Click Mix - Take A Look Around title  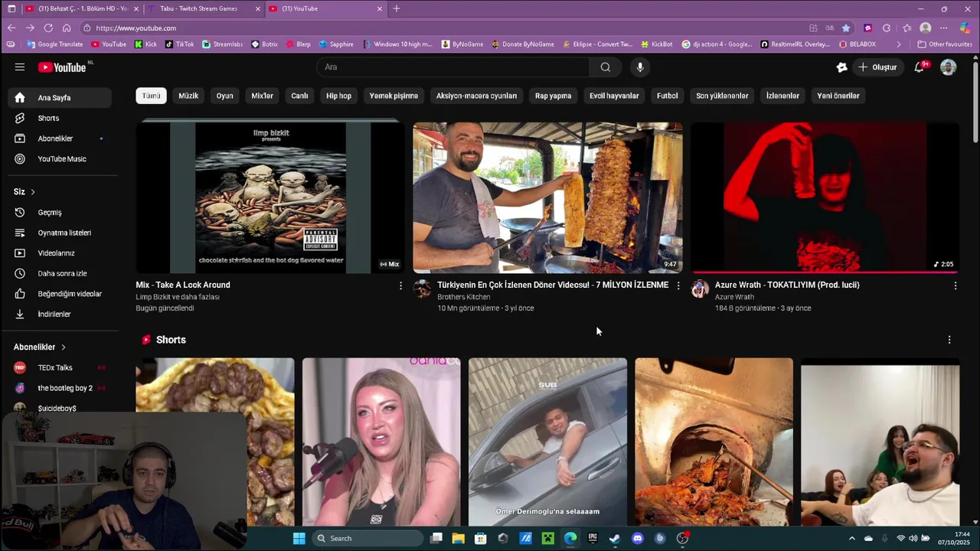pyautogui.click(x=183, y=285)
